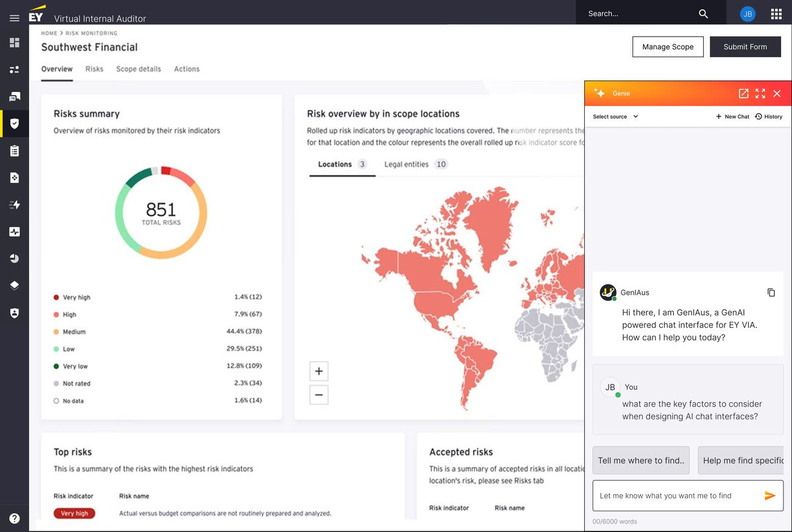Click the EY logo
The height and width of the screenshot is (532, 792).
(37, 13)
